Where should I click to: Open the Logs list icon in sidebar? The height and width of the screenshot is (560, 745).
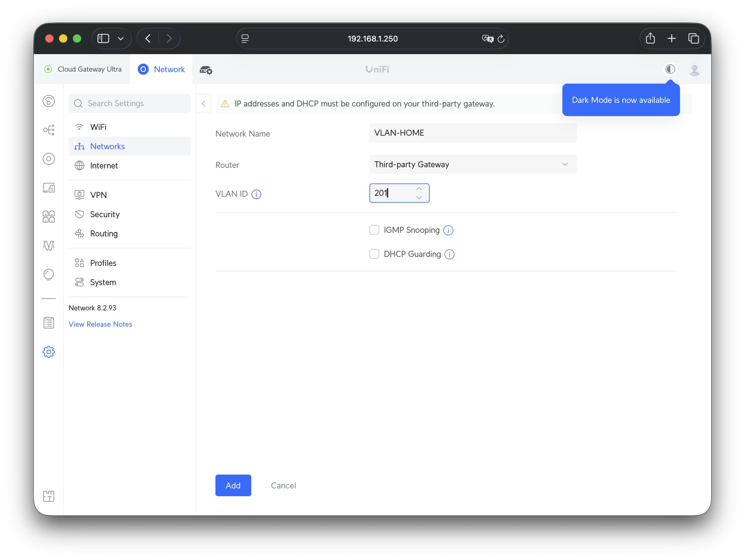coord(48,323)
